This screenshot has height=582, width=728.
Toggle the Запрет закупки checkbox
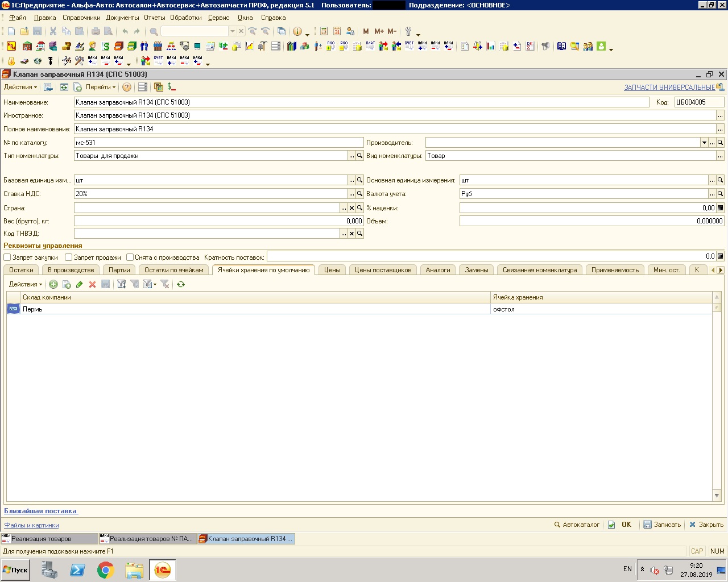coord(7,257)
